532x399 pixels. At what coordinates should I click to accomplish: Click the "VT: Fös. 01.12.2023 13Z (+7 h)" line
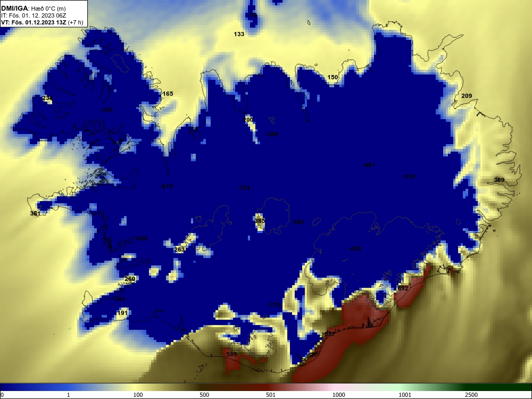41,22
